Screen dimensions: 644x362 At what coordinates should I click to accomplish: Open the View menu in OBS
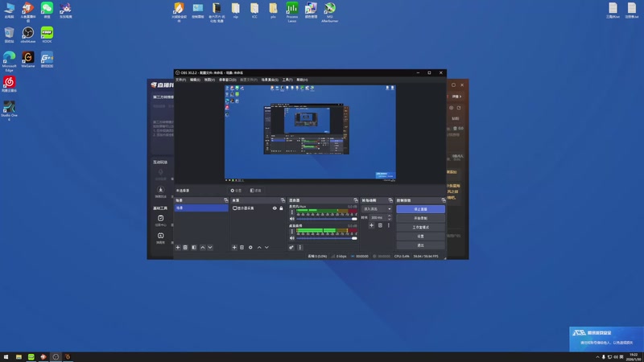tap(209, 80)
